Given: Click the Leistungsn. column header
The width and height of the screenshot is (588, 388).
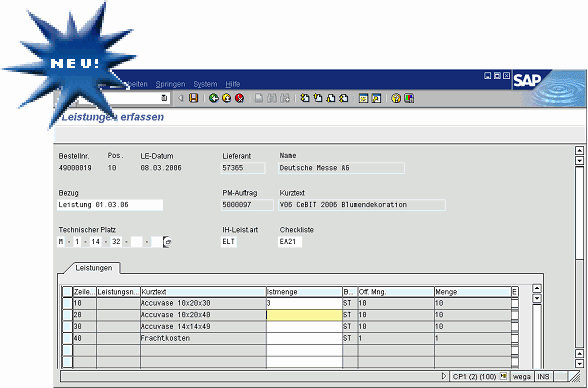Looking at the screenshot, I should 118,292.
